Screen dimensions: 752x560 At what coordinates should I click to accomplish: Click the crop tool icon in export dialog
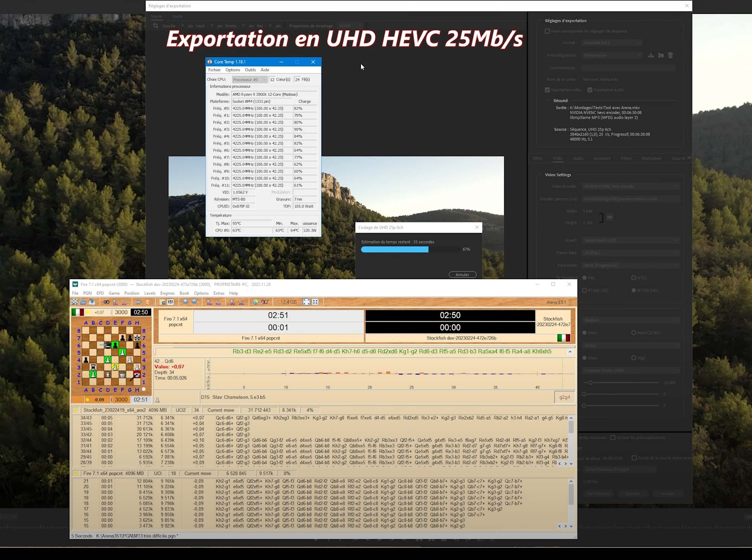coord(156,26)
